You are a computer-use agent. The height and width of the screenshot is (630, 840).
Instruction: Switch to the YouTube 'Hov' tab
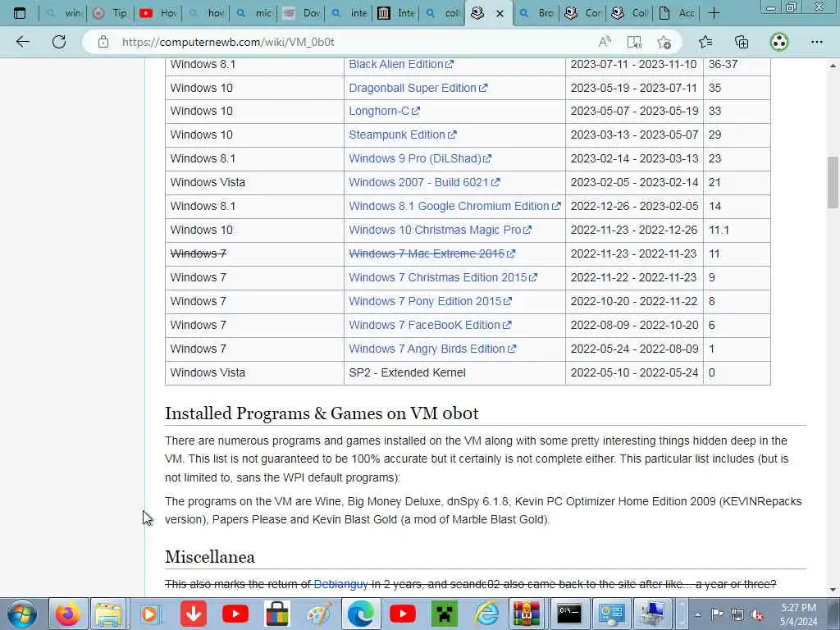157,13
